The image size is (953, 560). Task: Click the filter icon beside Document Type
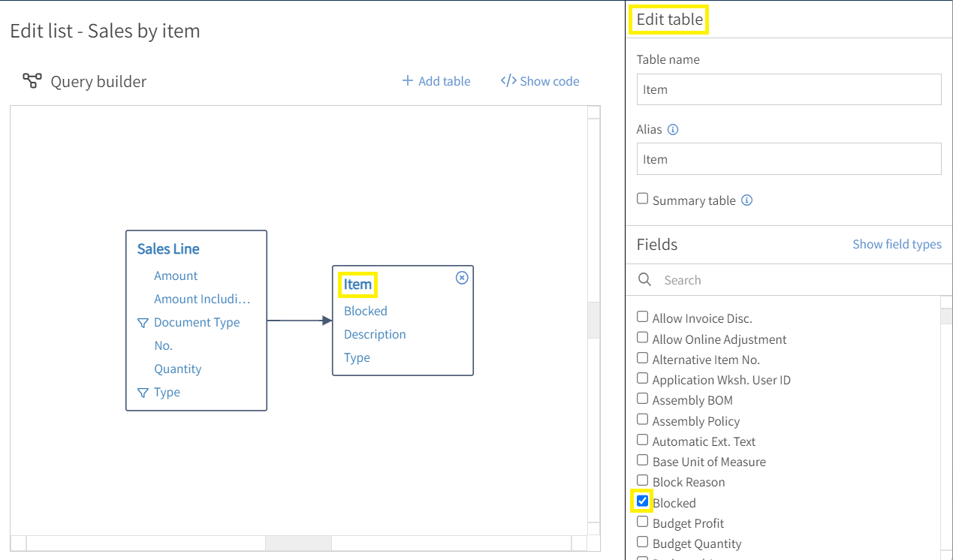tap(143, 322)
